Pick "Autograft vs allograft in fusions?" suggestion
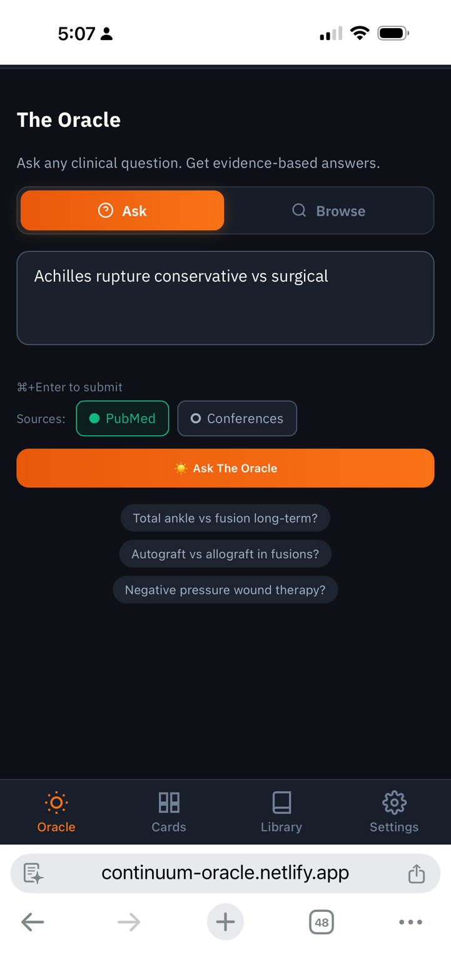451x980 pixels. (225, 554)
